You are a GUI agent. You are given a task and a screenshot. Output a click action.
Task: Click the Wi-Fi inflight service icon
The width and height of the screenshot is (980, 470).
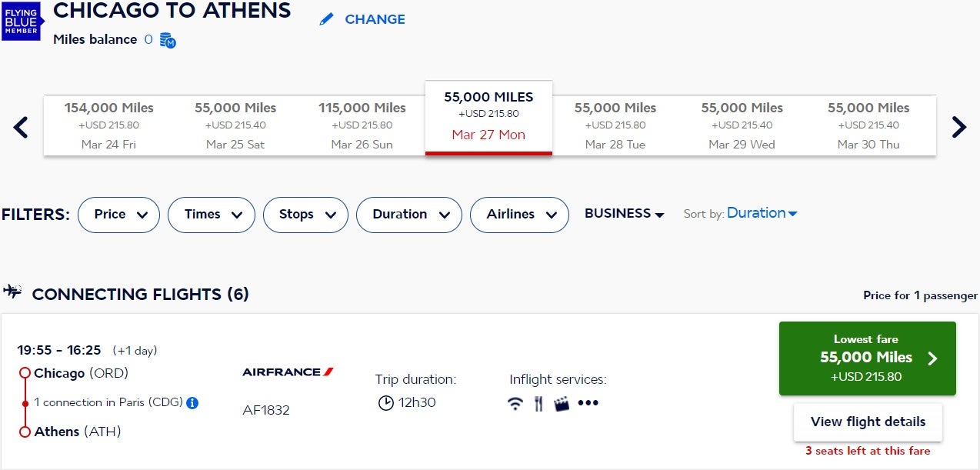515,403
